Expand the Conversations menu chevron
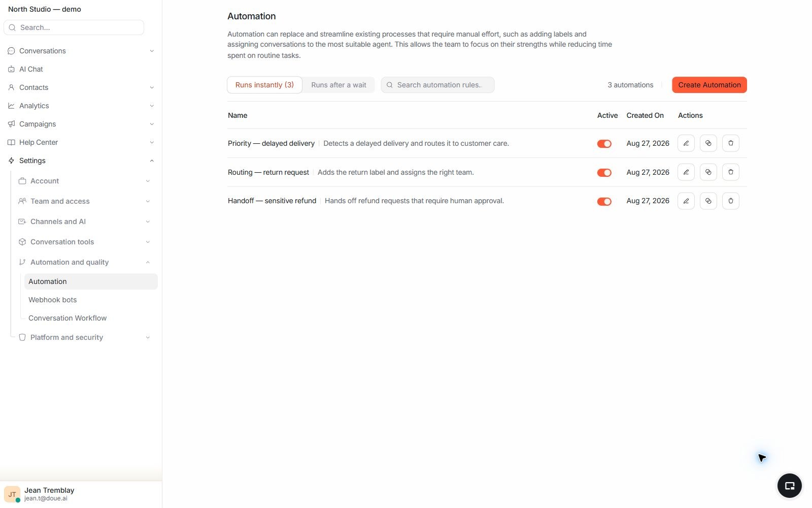 pos(152,51)
